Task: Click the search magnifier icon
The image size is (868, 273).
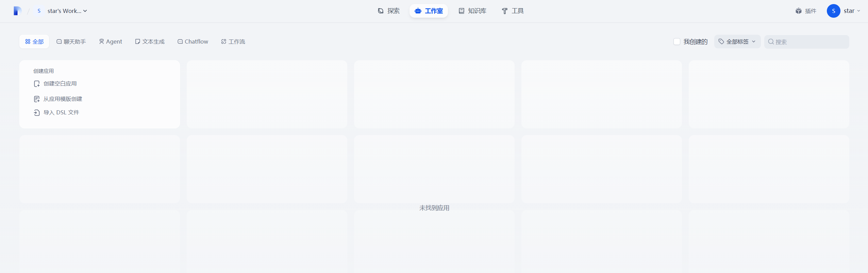Action: pyautogui.click(x=771, y=42)
